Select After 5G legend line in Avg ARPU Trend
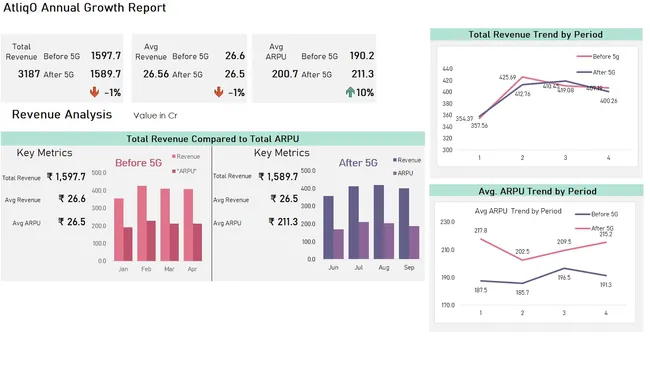 coord(582,228)
